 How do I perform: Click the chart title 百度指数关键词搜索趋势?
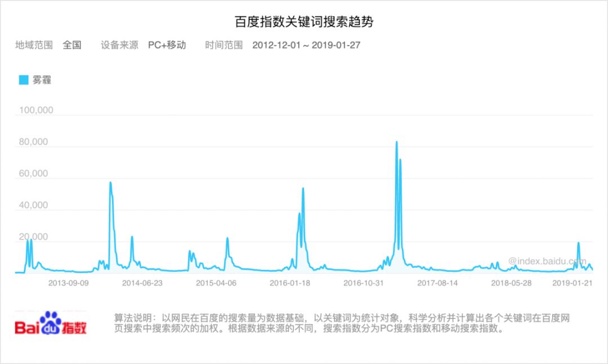303,22
